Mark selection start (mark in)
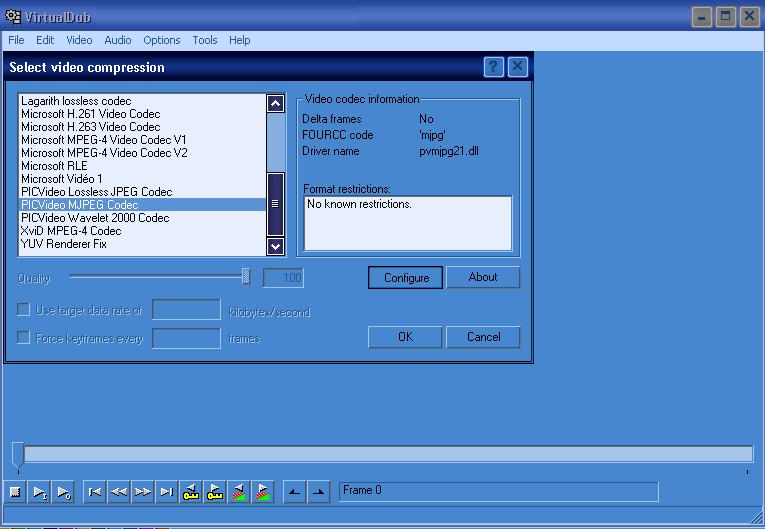Screen dimensions: 765x529 [294, 492]
